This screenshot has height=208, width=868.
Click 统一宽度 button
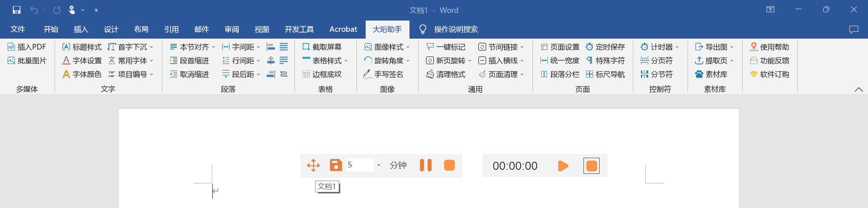(x=560, y=61)
